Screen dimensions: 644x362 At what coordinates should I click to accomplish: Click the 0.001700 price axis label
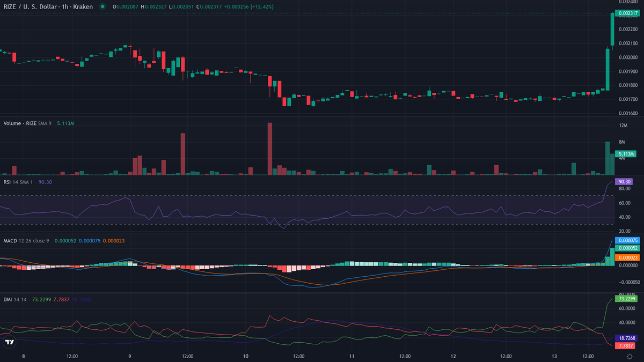pos(628,99)
